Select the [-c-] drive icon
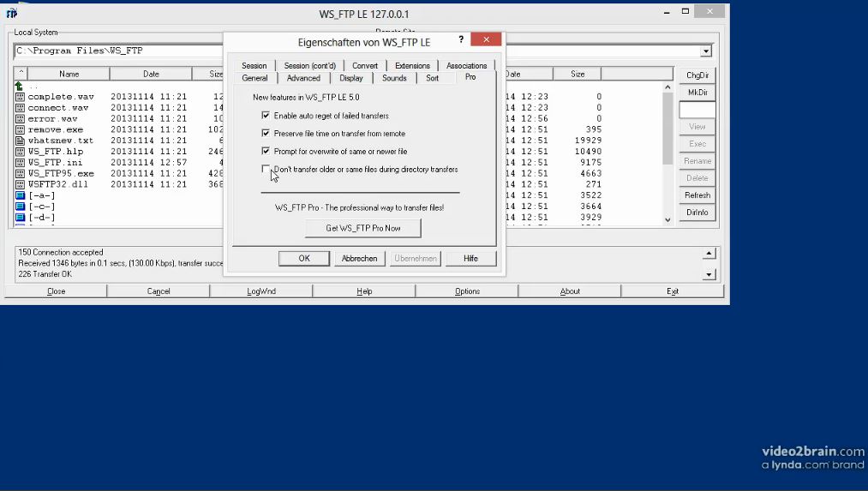868x491 pixels. point(20,207)
